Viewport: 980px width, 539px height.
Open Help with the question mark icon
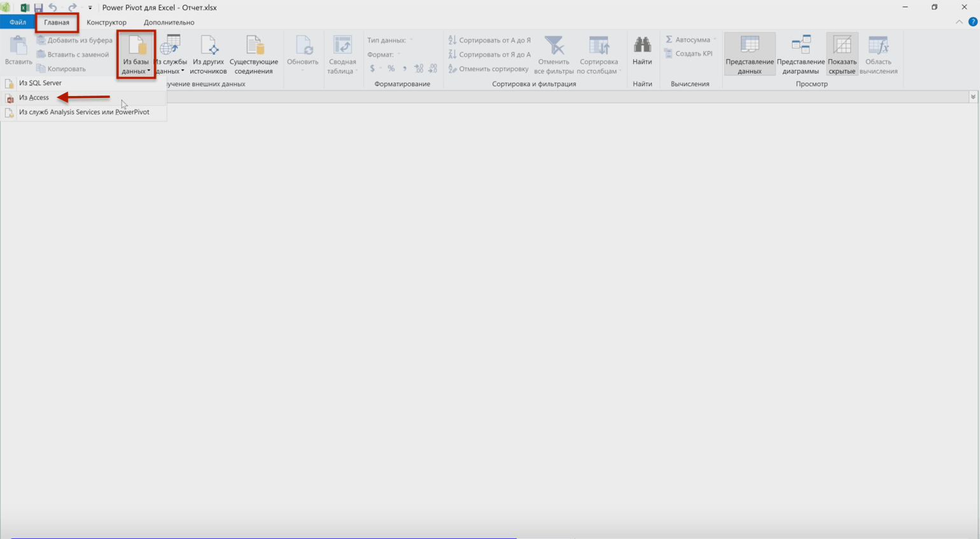(x=972, y=22)
